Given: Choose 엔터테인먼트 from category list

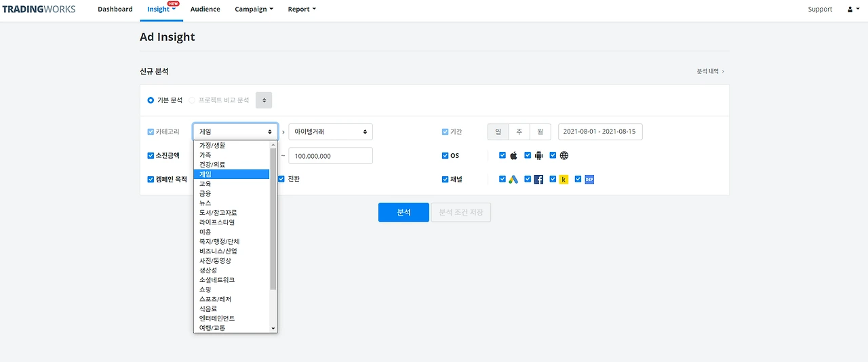Looking at the screenshot, I should pyautogui.click(x=232, y=318).
